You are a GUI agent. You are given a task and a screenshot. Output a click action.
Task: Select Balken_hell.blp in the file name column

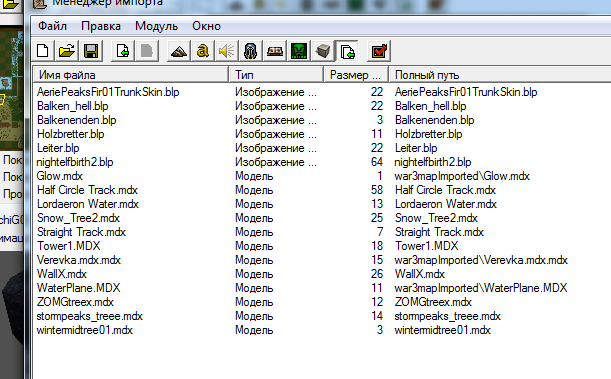[72, 106]
